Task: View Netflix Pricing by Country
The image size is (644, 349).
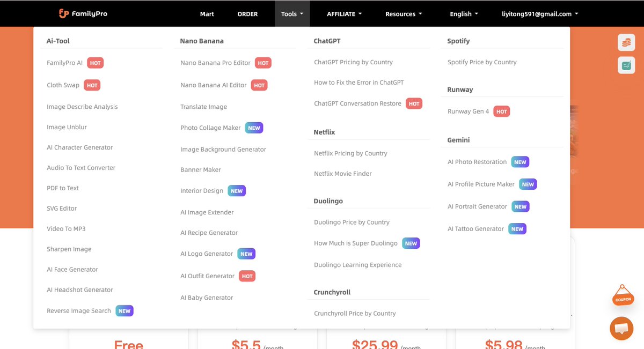Action: 350,153
